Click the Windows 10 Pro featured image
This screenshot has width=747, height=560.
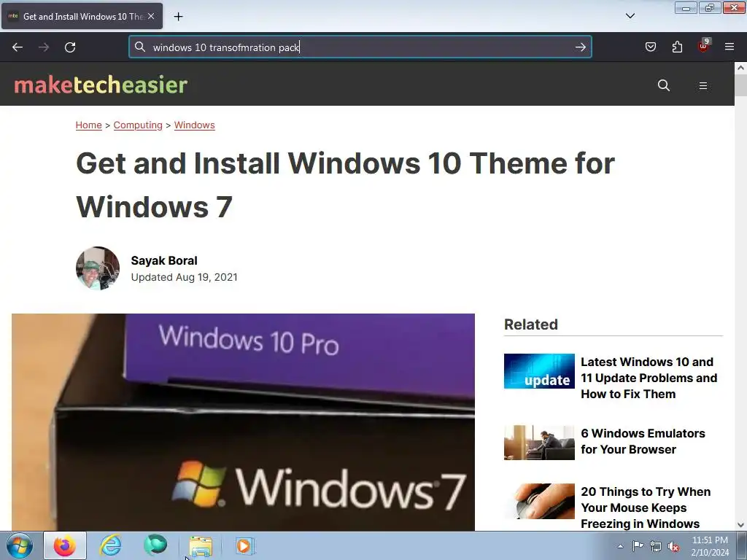click(243, 422)
